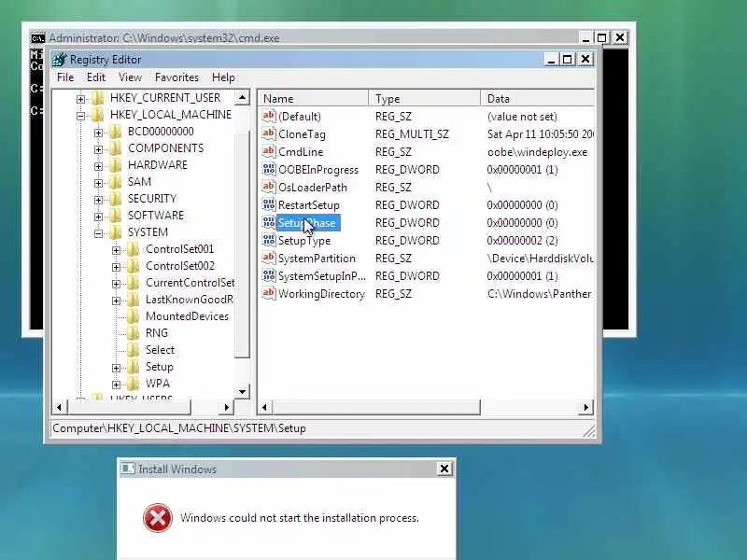Expand the SOFTWARE key
Viewport: 747px width, 560px height.
pos(98,217)
